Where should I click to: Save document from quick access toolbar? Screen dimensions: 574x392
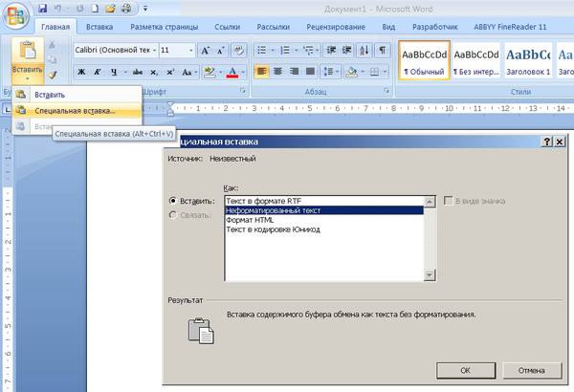[x=42, y=8]
